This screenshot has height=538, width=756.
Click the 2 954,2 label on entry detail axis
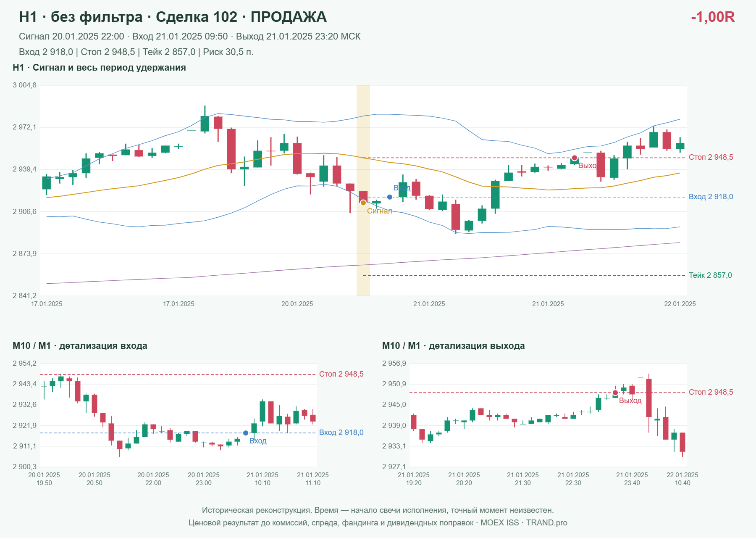(x=24, y=364)
